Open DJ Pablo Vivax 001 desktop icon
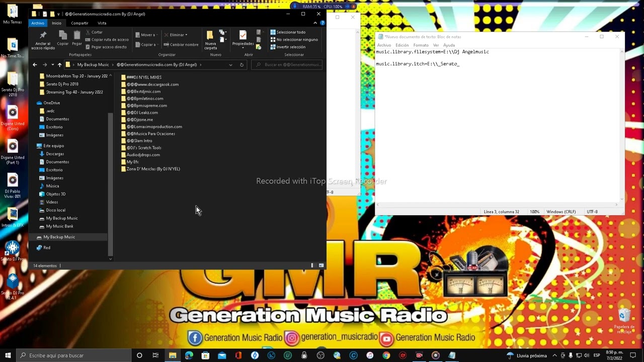Screen dimensions: 644x362 [x=13, y=186]
